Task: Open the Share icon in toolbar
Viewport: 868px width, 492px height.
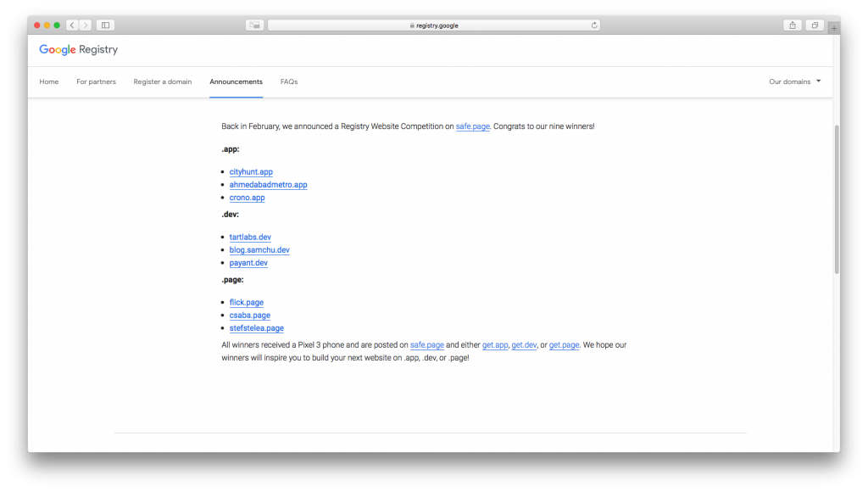Action: [793, 25]
